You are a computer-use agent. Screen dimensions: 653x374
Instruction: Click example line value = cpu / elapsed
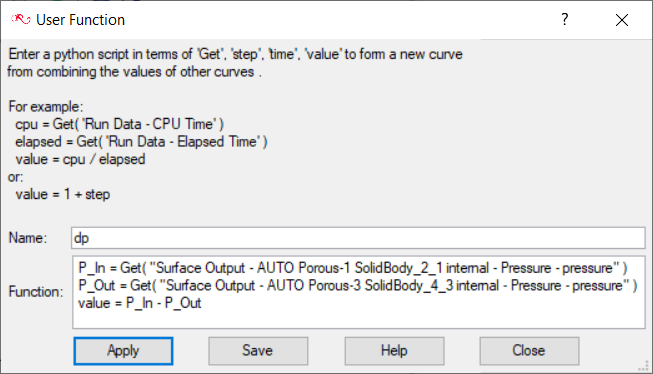(x=80, y=159)
